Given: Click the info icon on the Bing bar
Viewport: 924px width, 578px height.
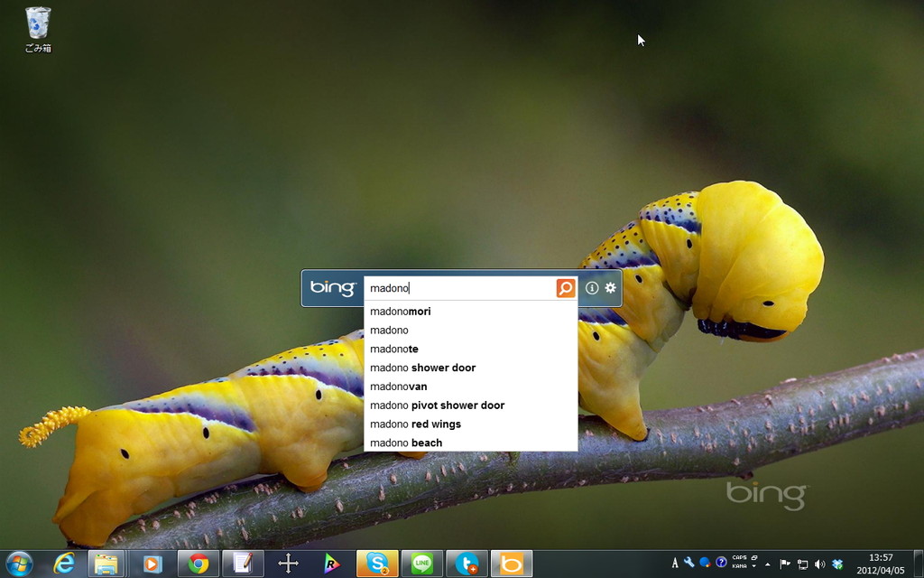Looking at the screenshot, I should click(591, 287).
